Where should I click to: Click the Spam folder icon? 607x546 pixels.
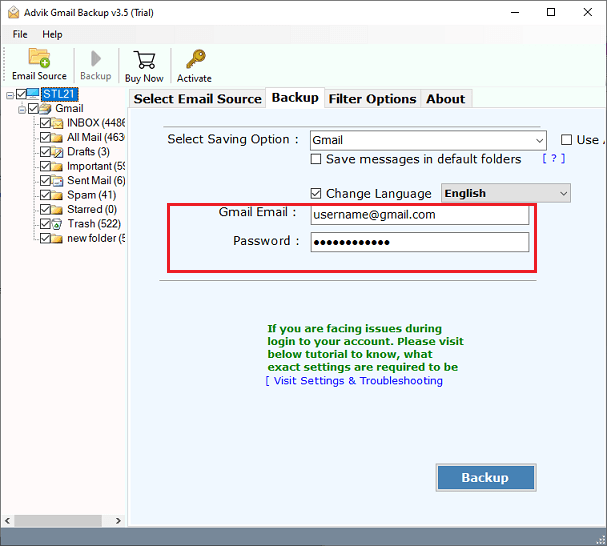[57, 195]
